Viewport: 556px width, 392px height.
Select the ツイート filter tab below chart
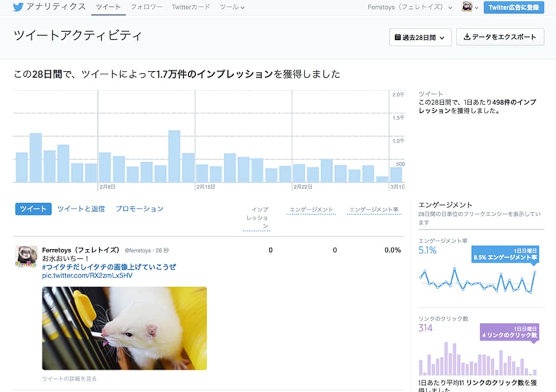click(33, 209)
